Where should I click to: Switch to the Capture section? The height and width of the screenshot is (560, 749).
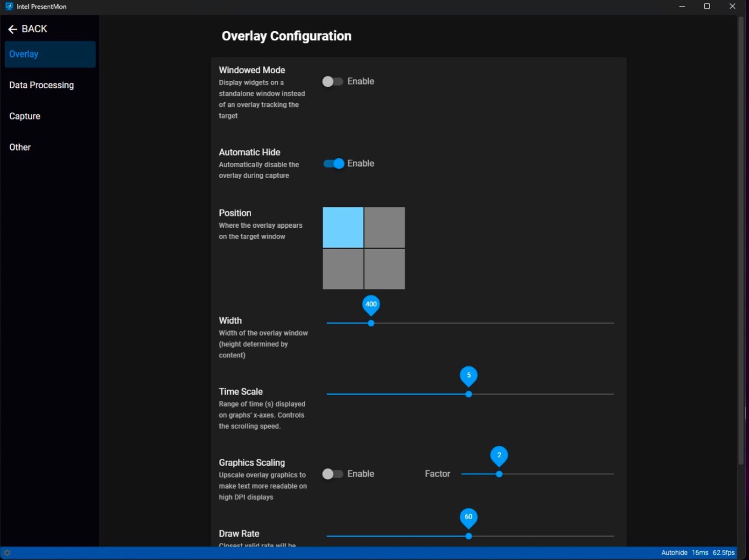tap(50, 116)
